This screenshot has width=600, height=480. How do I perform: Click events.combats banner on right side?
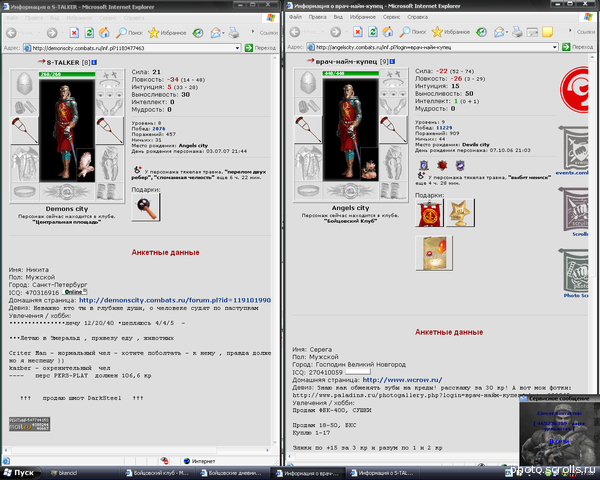coord(573,150)
